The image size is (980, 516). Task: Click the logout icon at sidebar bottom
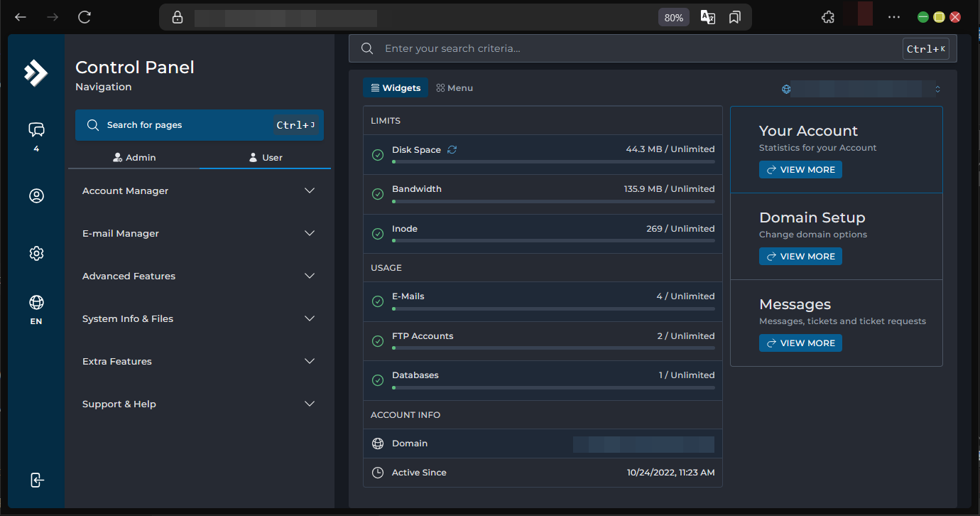(37, 480)
